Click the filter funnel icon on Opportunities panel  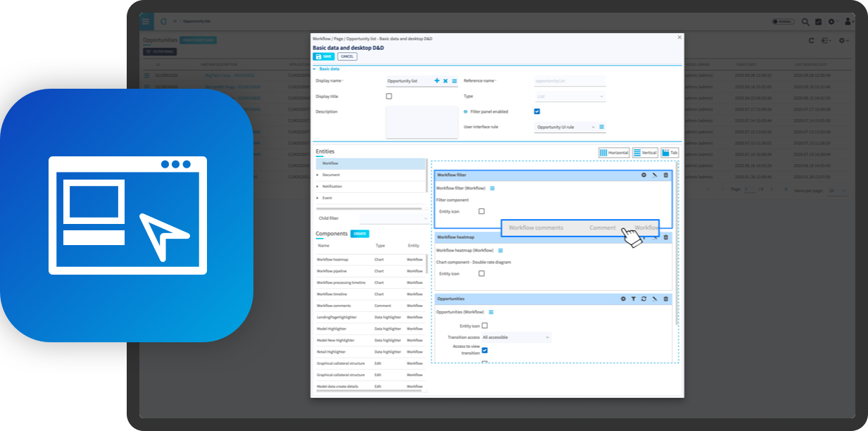click(x=634, y=299)
